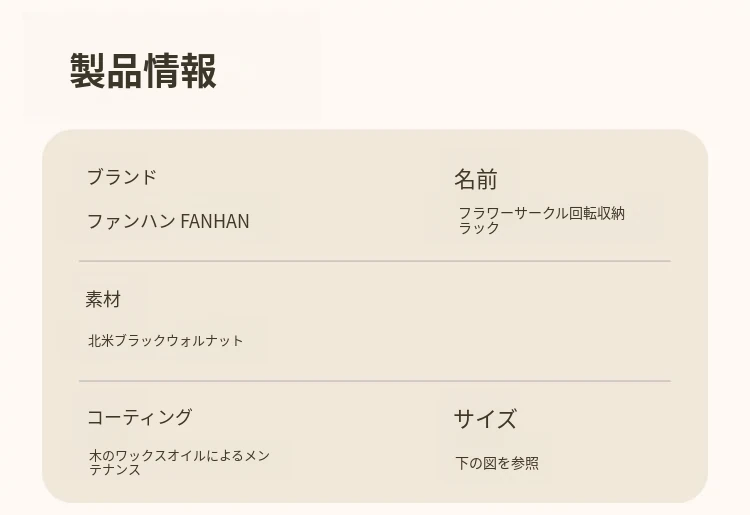Image resolution: width=750 pixels, height=515 pixels.
Task: Click the divider line above the コーティング row
Action: (374, 381)
